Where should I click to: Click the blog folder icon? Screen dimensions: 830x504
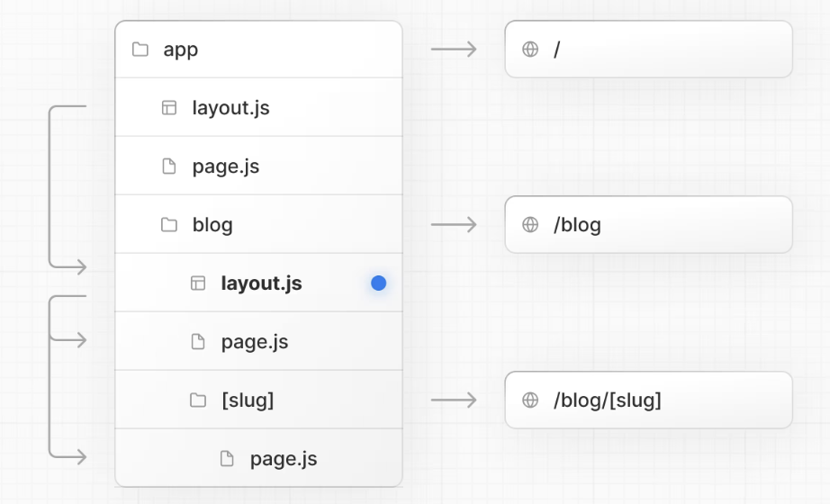click(168, 225)
